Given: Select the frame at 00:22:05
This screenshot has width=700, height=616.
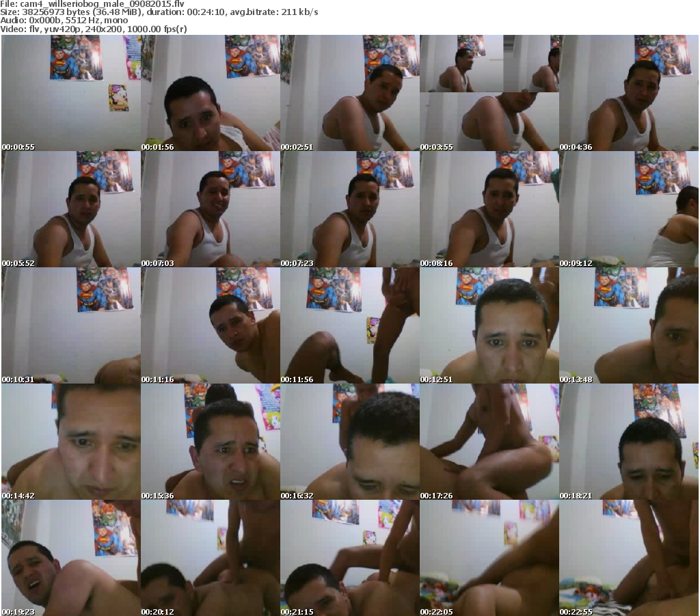Looking at the screenshot, I should [x=489, y=558].
